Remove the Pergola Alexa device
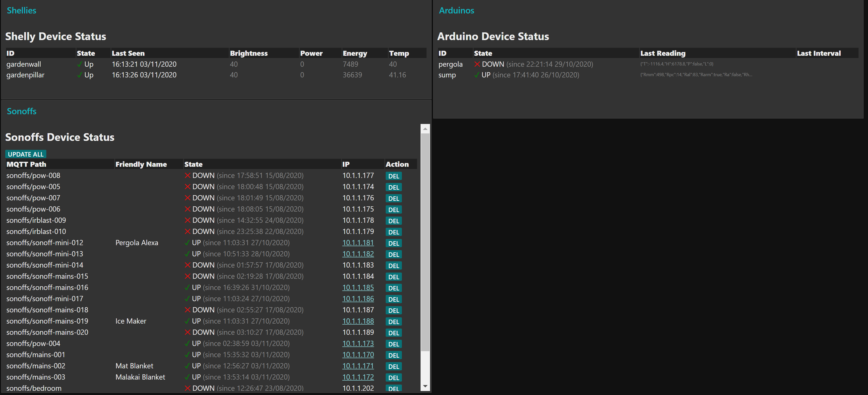Image resolution: width=868 pixels, height=395 pixels. click(394, 243)
